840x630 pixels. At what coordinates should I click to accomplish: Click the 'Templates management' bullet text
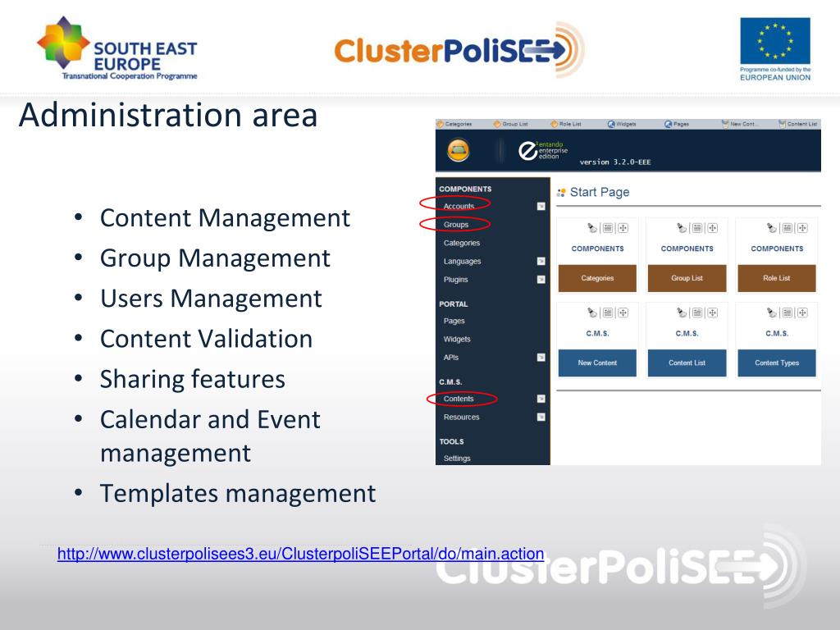coord(238,493)
